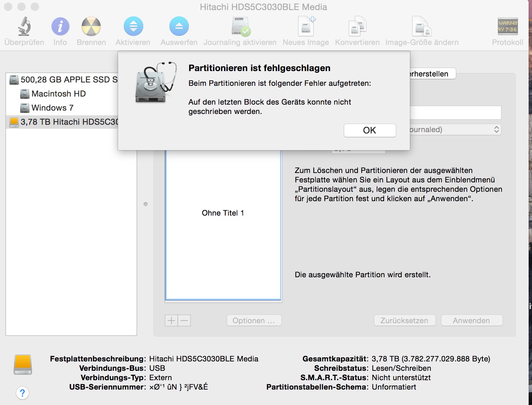Click the 'Nicht unterstützt' S.M.A.R.T. status

[x=401, y=378]
